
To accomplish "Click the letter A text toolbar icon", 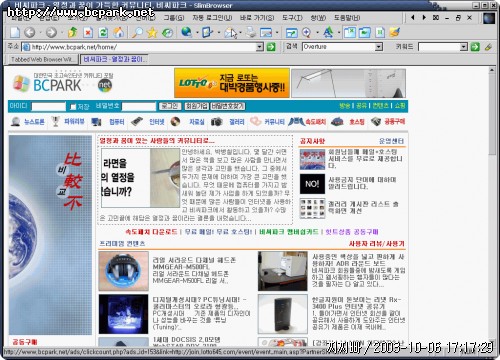I will click(x=328, y=32).
